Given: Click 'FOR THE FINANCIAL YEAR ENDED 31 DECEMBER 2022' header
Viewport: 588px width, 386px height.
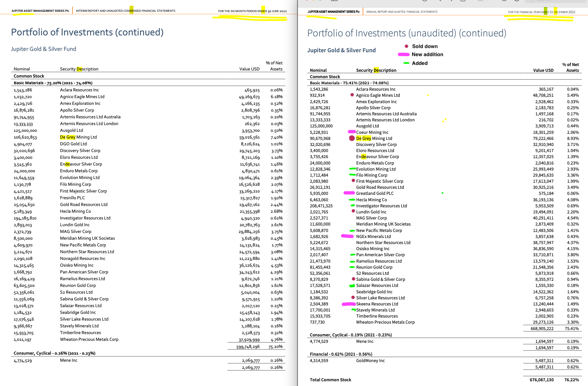Looking at the screenshot, I should pos(542,12).
